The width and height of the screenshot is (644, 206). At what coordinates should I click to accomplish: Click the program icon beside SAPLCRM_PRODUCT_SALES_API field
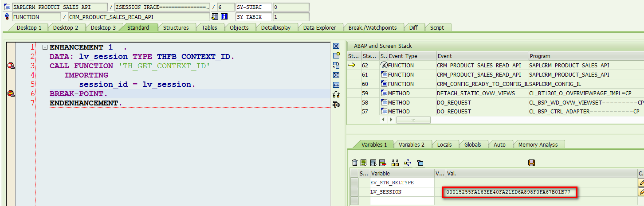click(7, 7)
